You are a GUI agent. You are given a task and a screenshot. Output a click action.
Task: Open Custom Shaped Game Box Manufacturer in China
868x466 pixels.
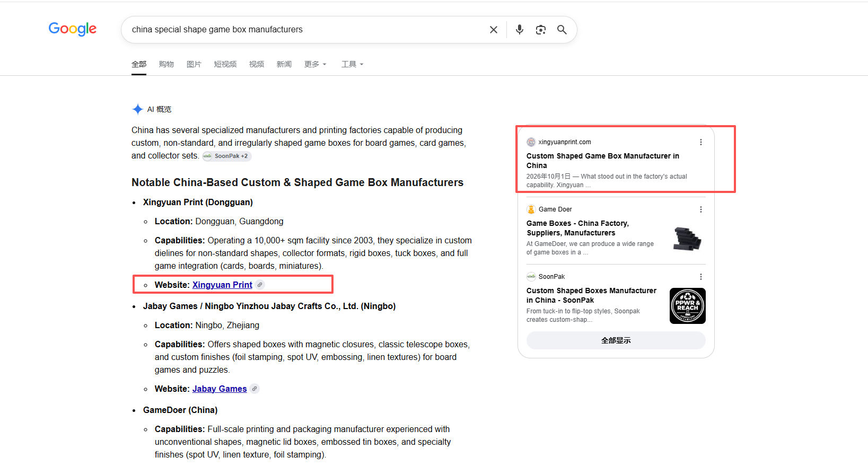tap(603, 161)
